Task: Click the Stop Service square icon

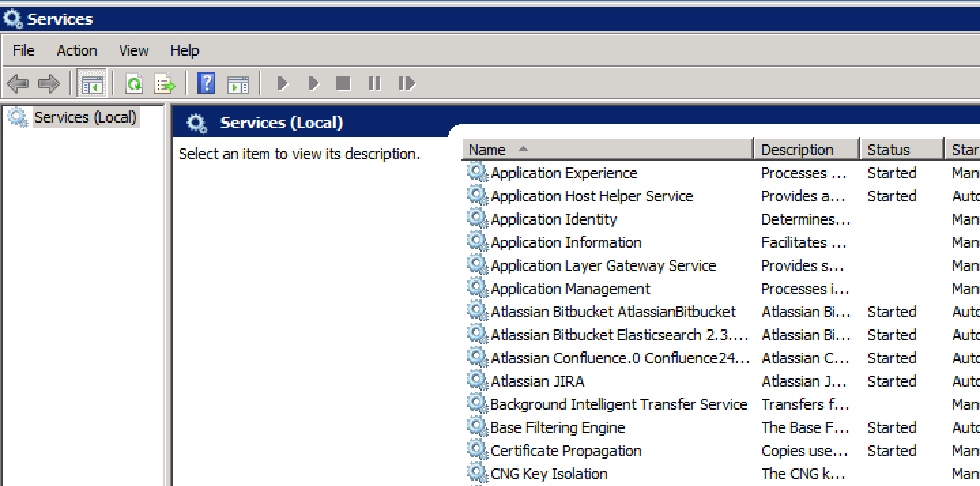Action: [344, 84]
